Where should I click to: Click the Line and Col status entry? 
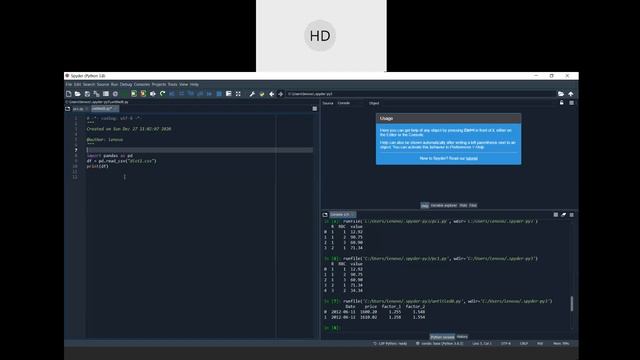point(482,344)
